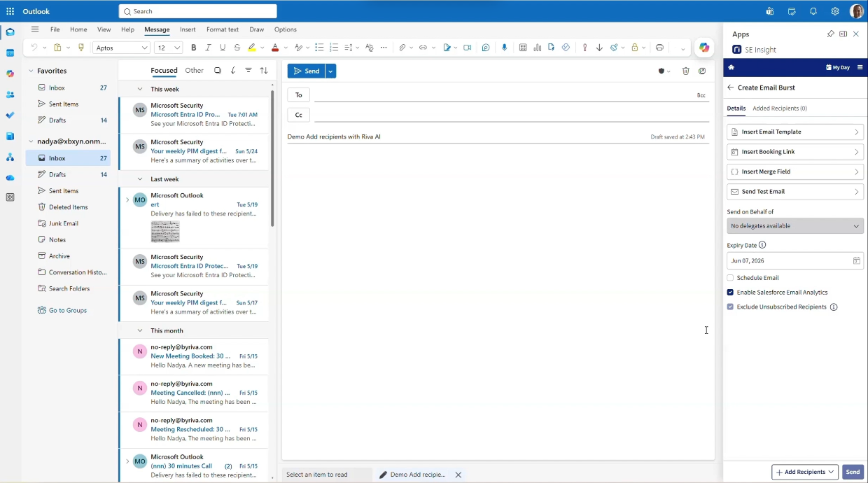Click Insert Booking Link
Screen dimensions: 868x483
coord(795,152)
